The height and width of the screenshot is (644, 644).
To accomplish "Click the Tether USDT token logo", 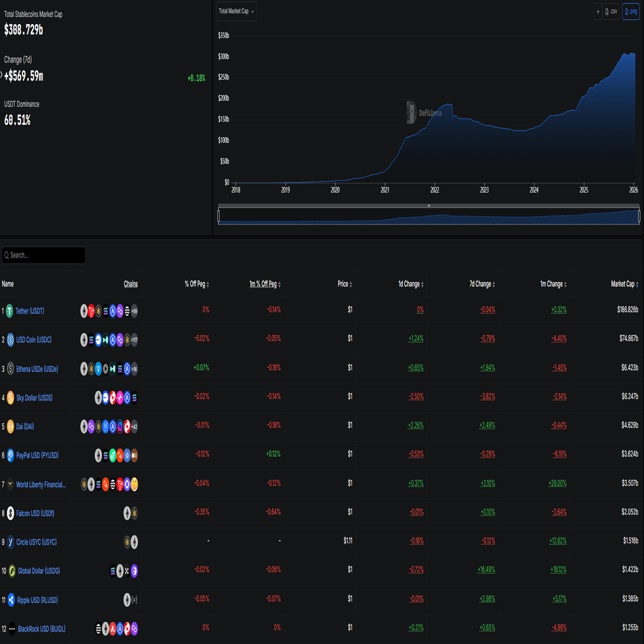I will tap(10, 311).
